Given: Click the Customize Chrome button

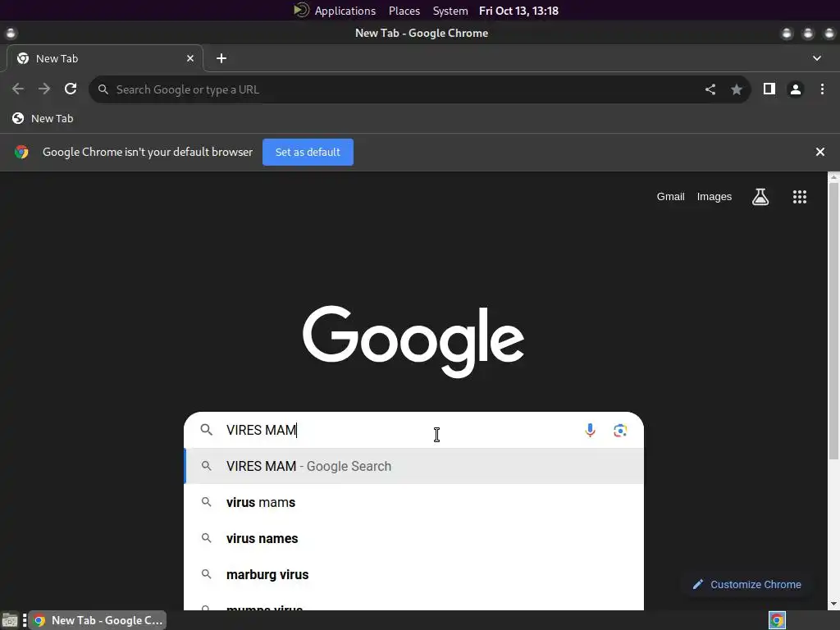Looking at the screenshot, I should (x=748, y=584).
